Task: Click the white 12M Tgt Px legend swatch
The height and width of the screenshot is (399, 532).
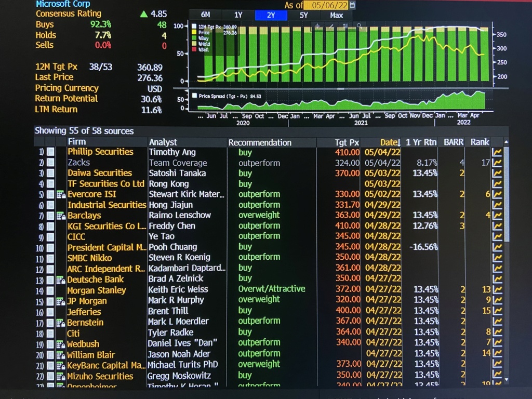Action: click(194, 26)
